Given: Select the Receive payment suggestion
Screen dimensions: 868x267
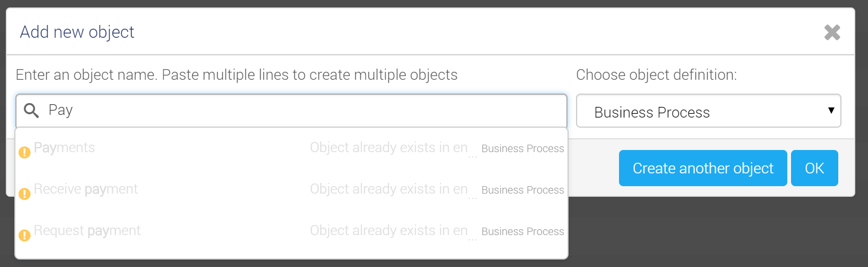Looking at the screenshot, I should click(291, 190).
